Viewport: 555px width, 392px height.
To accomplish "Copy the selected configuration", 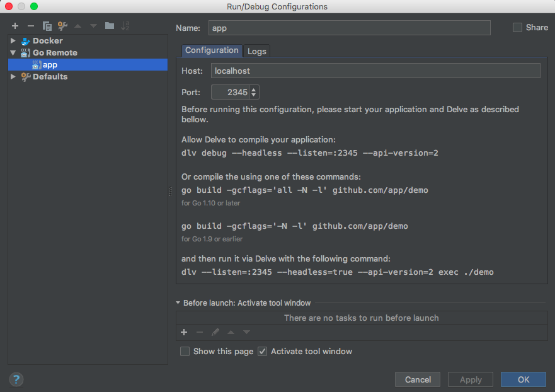I will [x=47, y=26].
